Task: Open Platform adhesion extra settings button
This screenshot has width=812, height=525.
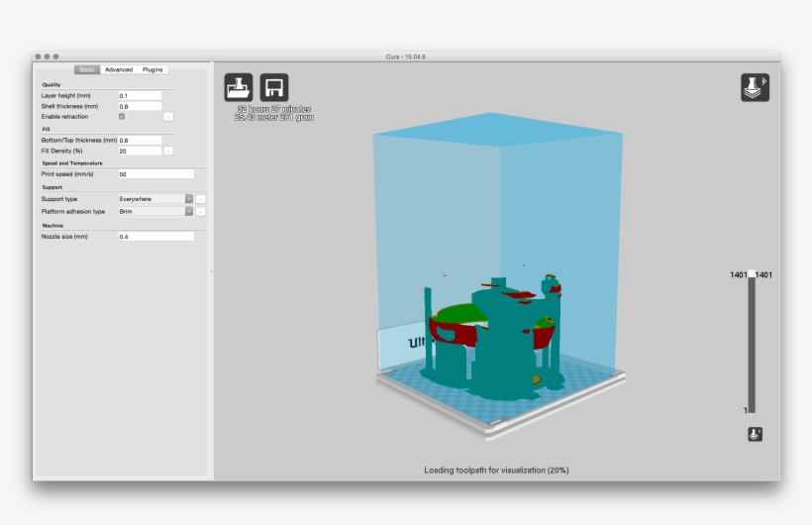Action: click(201, 211)
